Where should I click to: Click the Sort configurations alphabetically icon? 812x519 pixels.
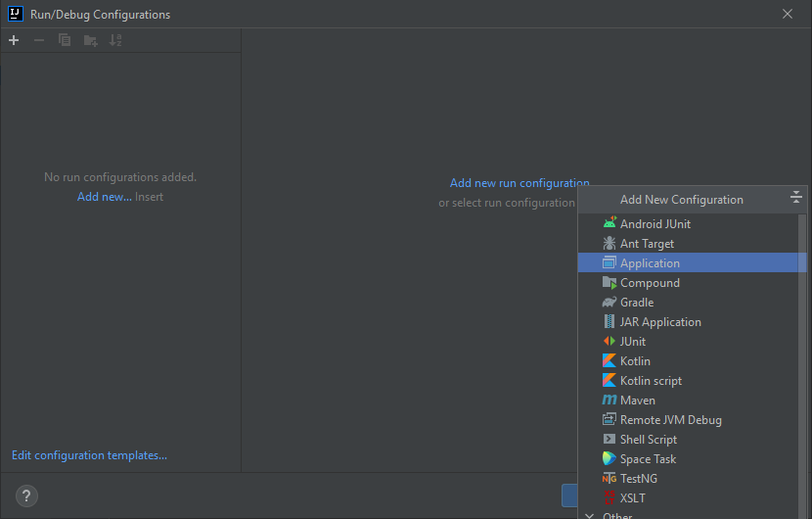click(115, 40)
